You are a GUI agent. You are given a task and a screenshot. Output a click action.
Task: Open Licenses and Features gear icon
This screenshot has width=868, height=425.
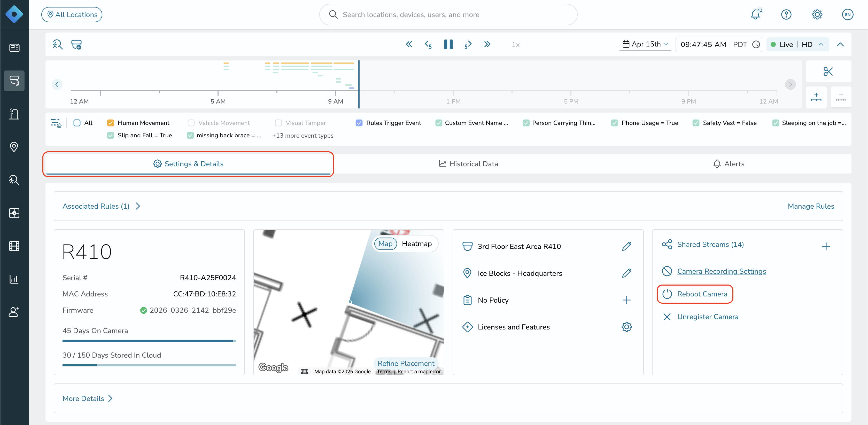click(626, 327)
